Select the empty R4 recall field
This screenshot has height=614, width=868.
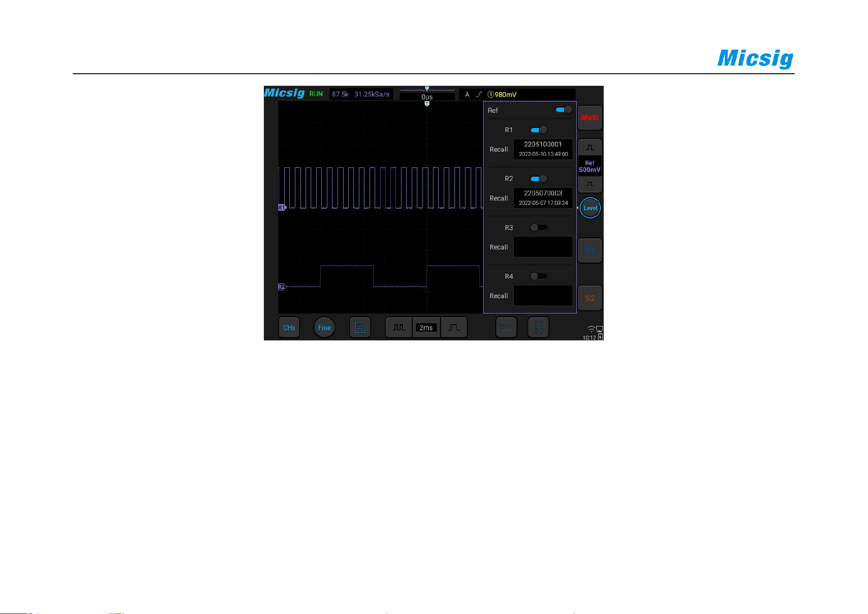(x=543, y=295)
